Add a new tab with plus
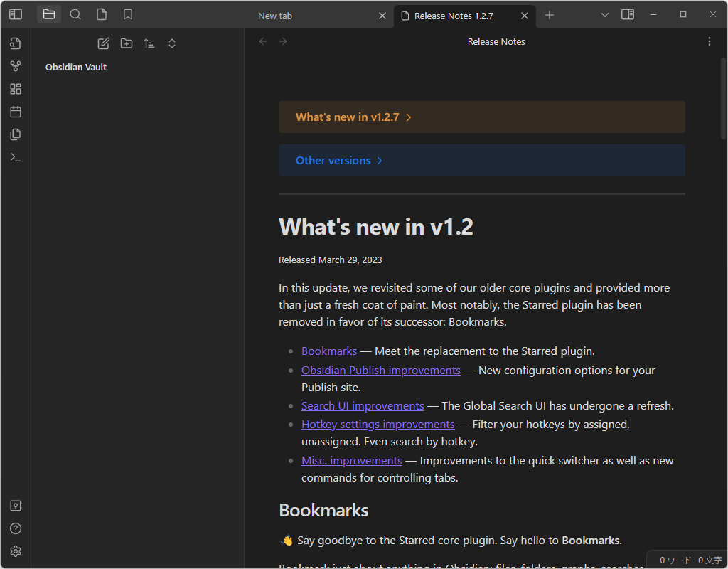 550,16
